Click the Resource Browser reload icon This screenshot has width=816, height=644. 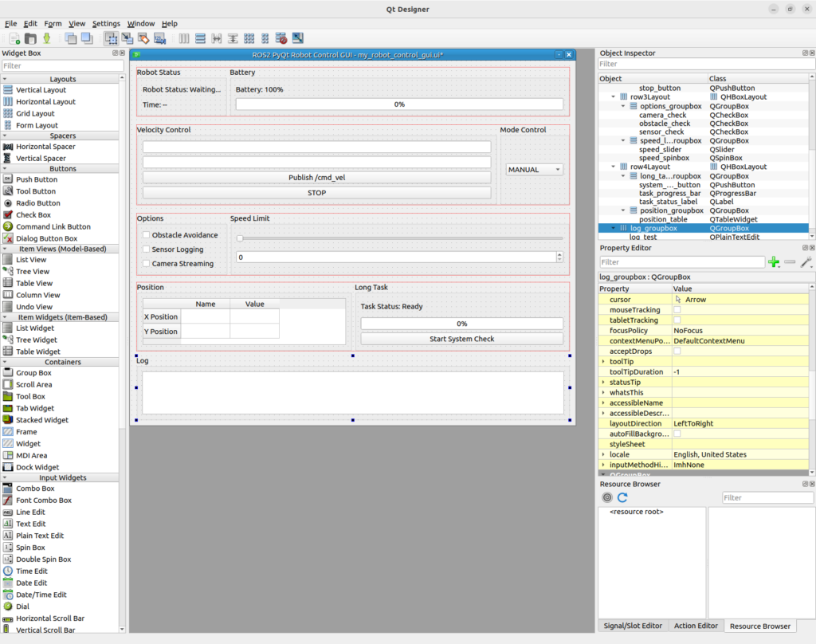tap(622, 497)
